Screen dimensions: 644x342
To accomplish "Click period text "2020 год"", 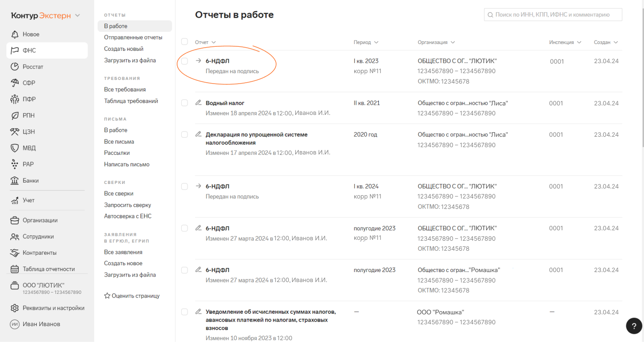I will tap(365, 134).
